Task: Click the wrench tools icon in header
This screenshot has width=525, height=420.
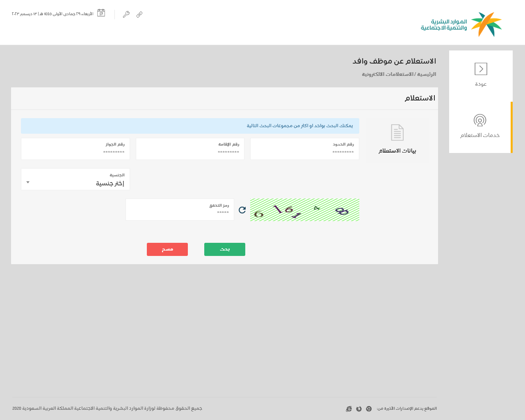Action: tap(126, 14)
